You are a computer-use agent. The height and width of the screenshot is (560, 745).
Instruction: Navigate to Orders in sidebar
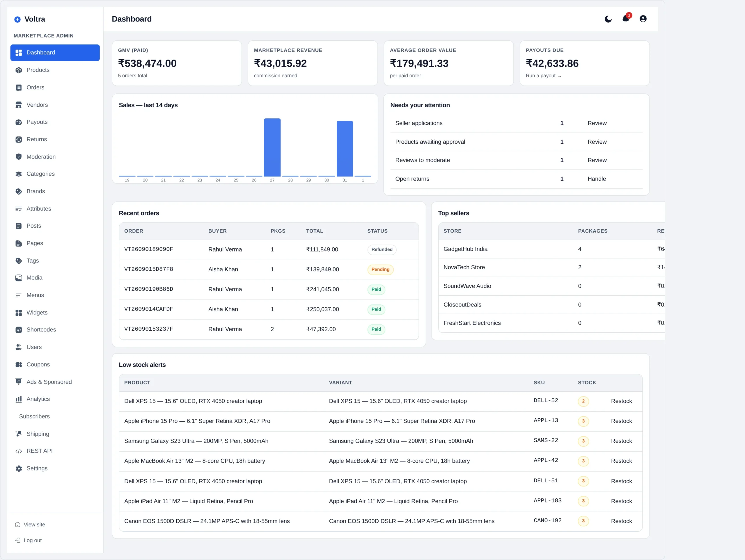point(55,88)
